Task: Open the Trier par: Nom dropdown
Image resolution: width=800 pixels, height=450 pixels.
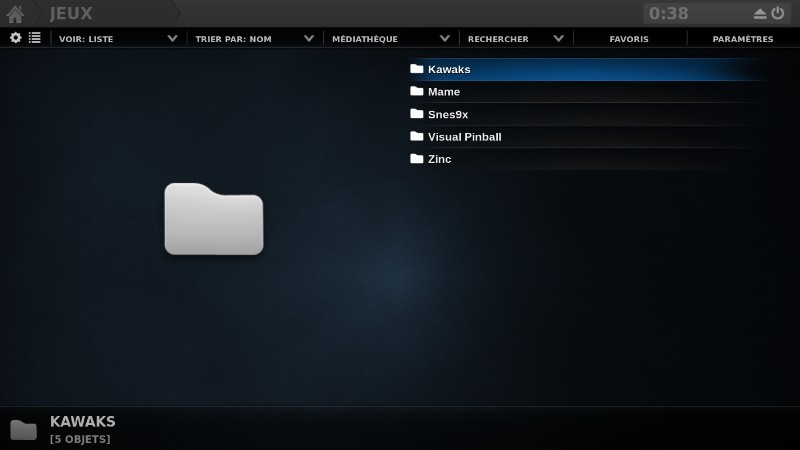Action: click(252, 39)
